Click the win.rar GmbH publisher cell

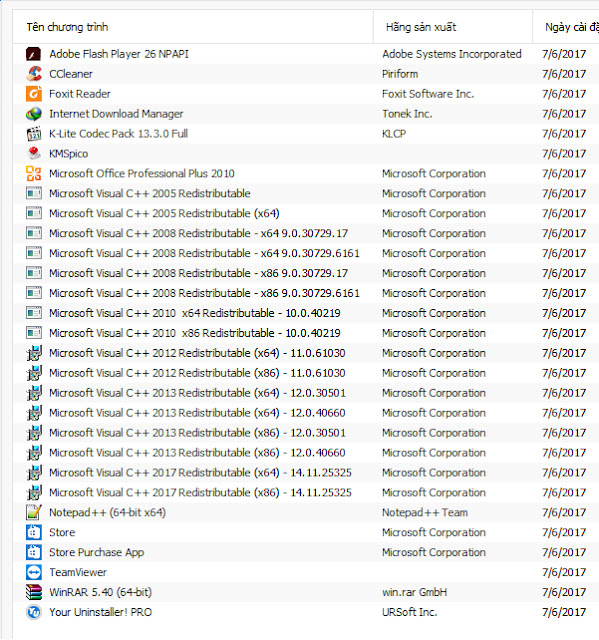click(x=415, y=592)
